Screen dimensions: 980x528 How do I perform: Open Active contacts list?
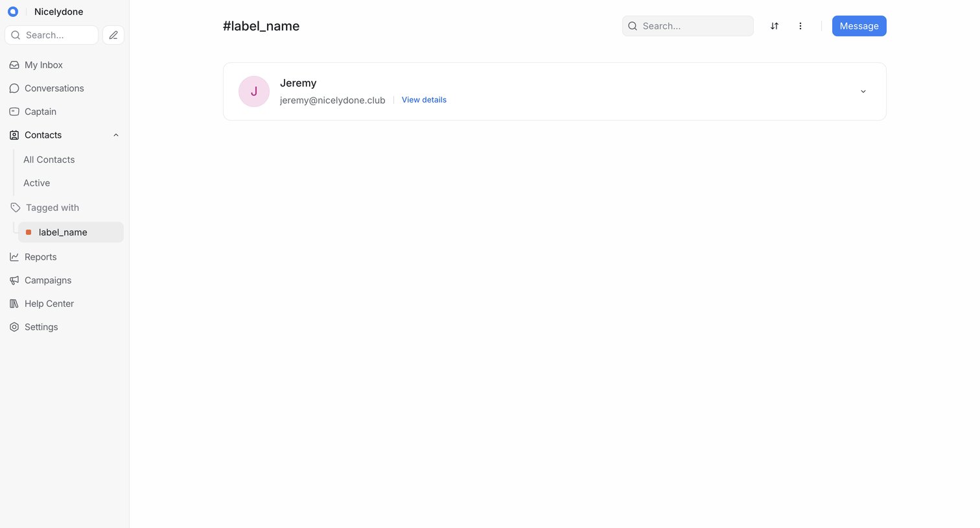(37, 183)
